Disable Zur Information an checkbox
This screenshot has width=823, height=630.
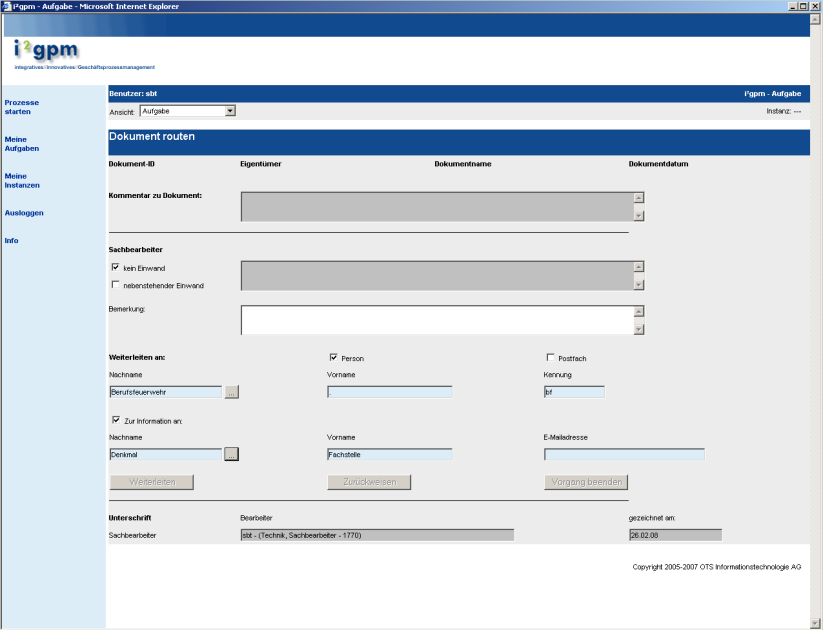[x=116, y=420]
